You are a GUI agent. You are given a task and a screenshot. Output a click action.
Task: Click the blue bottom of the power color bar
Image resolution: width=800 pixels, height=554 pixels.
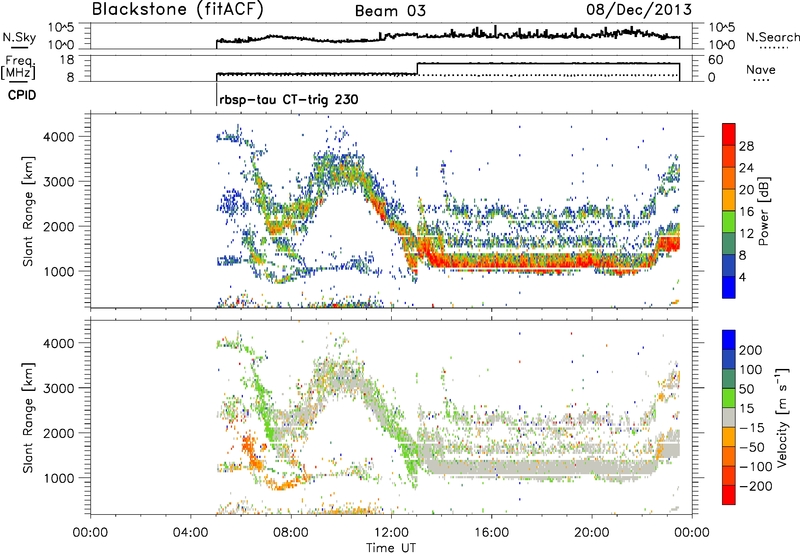pos(729,287)
